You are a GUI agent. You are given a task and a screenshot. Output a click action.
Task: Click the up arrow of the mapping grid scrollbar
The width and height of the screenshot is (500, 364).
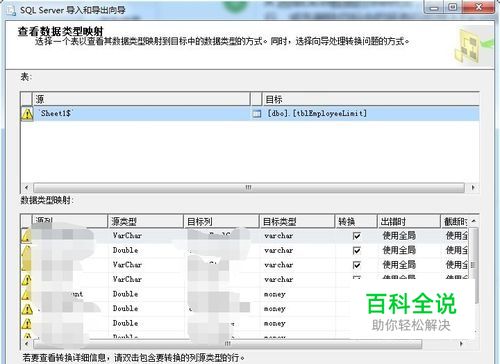[x=474, y=221]
